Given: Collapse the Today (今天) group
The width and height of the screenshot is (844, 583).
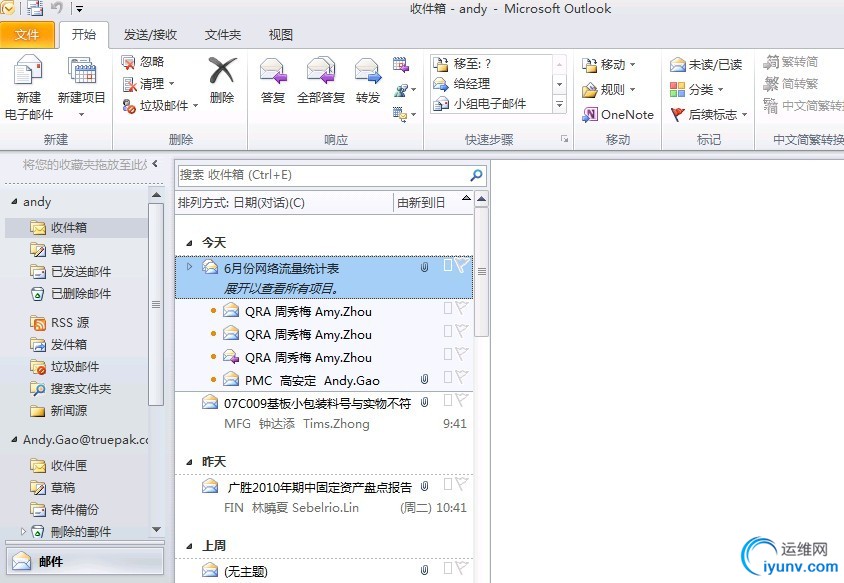Looking at the screenshot, I should tap(189, 243).
